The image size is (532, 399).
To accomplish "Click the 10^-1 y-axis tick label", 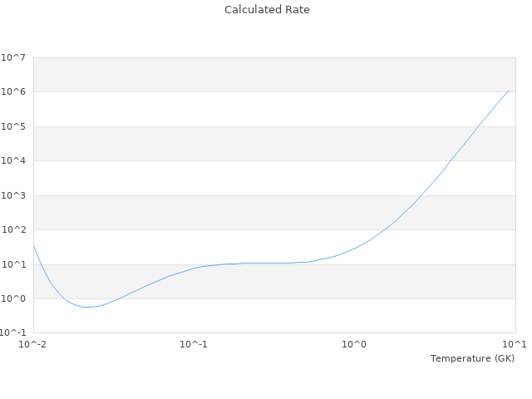I will tap(13, 333).
